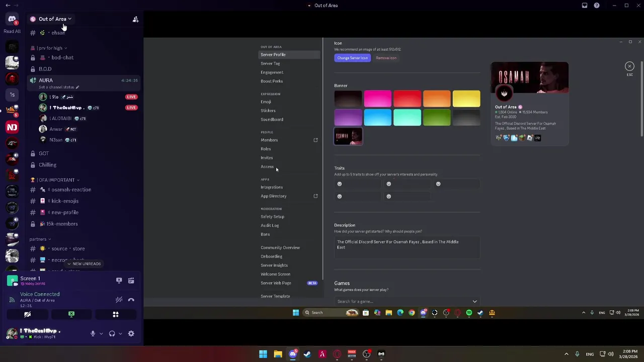Open microphone input options chevron

tap(101, 333)
